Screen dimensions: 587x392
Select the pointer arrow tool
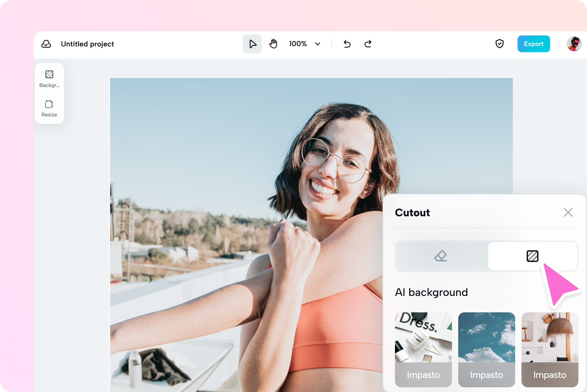[253, 44]
